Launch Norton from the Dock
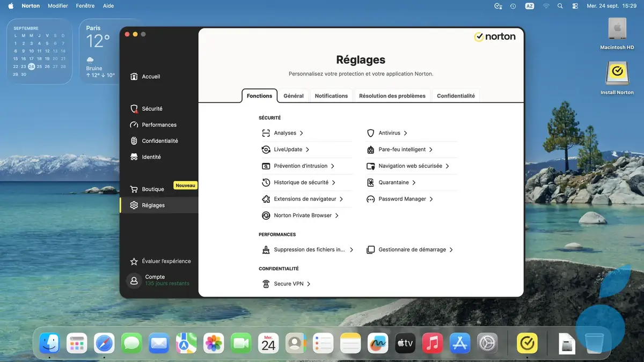Screen dimensions: 644x362 [527, 343]
